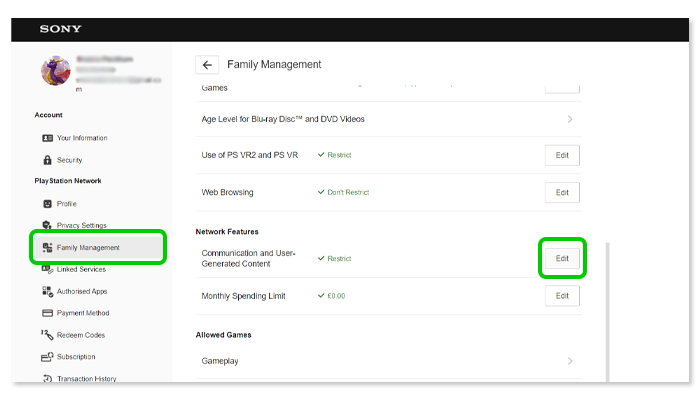
Task: Click the Allowed Games heading
Action: click(x=223, y=335)
